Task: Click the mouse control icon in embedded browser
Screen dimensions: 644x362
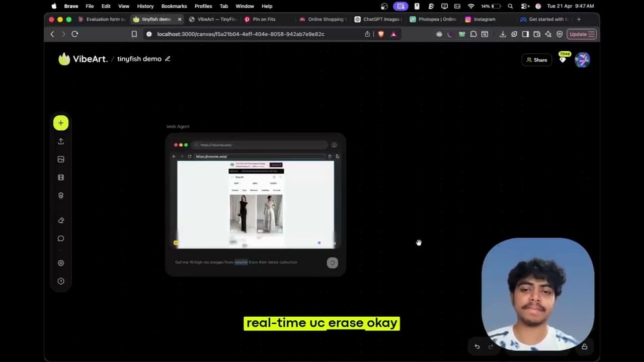Action: (330, 156)
